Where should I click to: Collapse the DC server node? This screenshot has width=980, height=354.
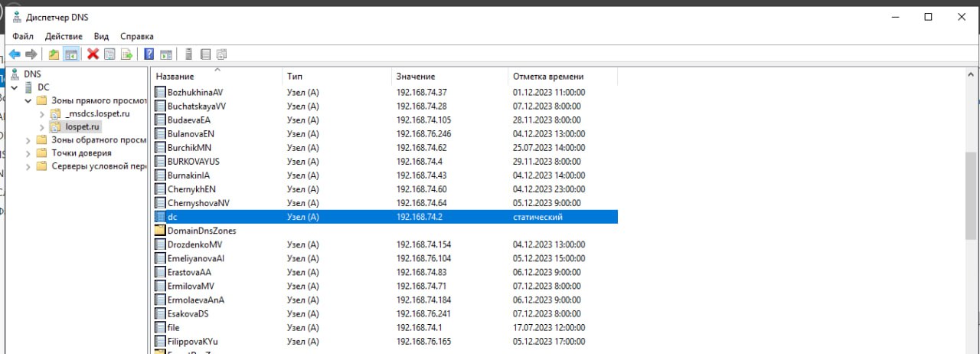pyautogui.click(x=15, y=87)
